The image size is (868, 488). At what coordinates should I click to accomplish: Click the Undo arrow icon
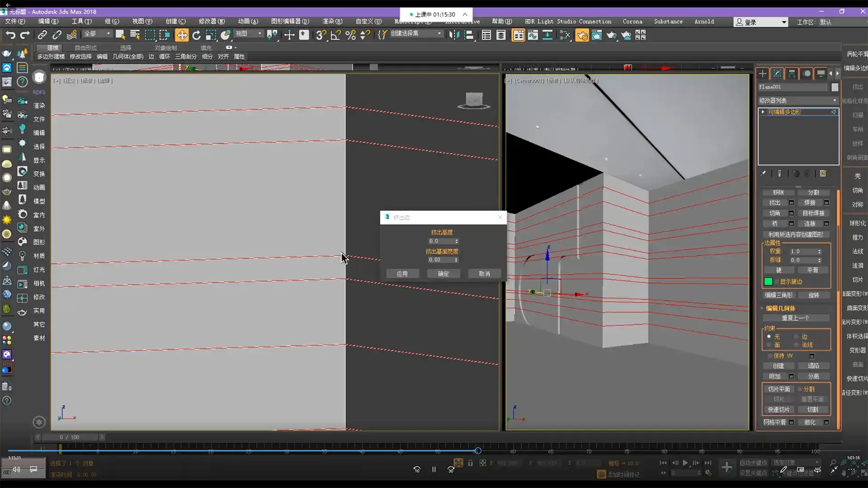(x=10, y=35)
